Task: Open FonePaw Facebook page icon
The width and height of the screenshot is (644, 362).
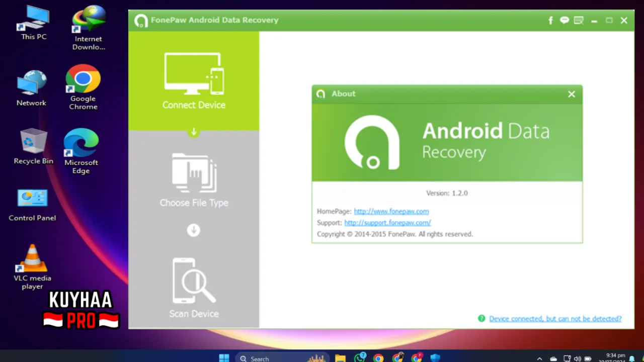Action: (x=550, y=20)
